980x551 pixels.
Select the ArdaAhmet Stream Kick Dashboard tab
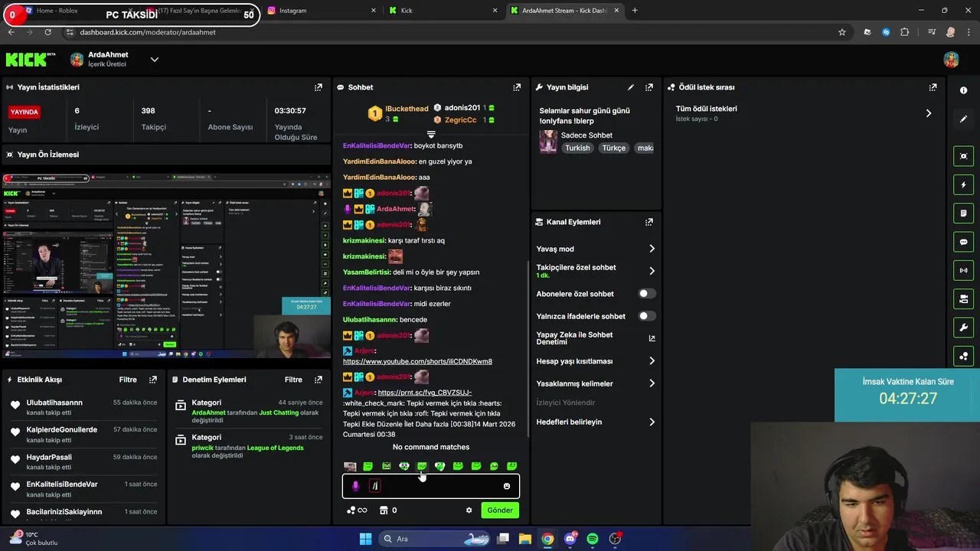563,11
